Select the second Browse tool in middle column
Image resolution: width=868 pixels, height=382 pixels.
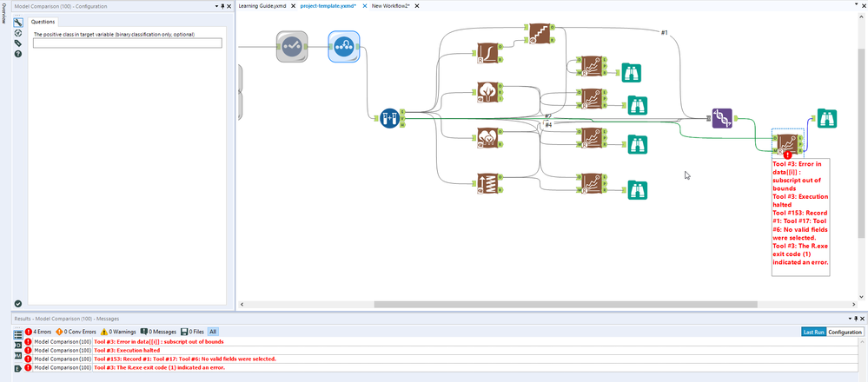point(638,105)
